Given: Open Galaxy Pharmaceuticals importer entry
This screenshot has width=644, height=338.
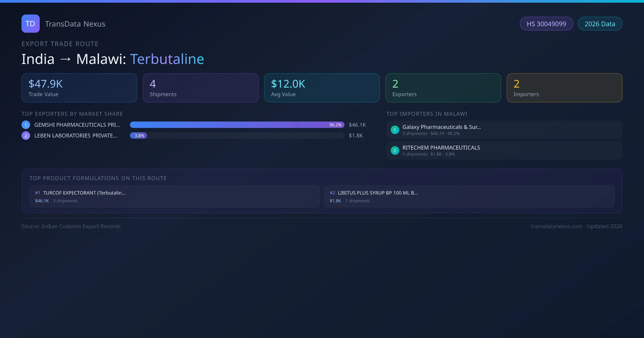Looking at the screenshot, I should 504,130.
